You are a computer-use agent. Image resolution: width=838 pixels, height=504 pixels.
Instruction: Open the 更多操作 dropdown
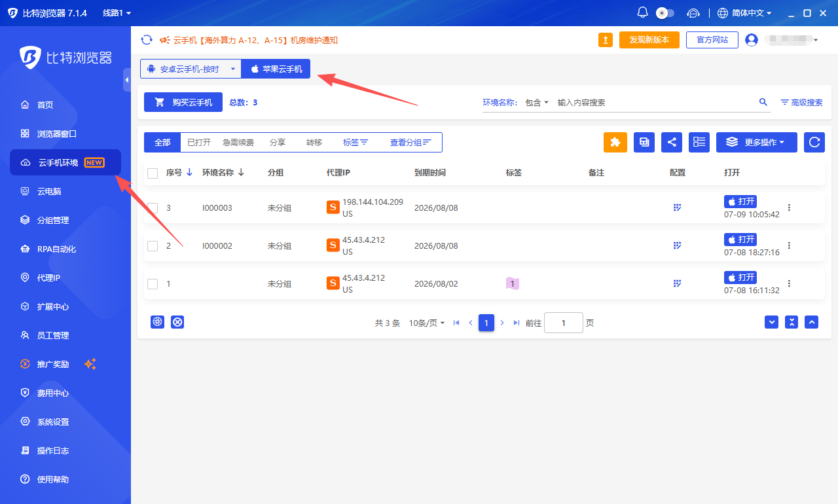tap(757, 142)
